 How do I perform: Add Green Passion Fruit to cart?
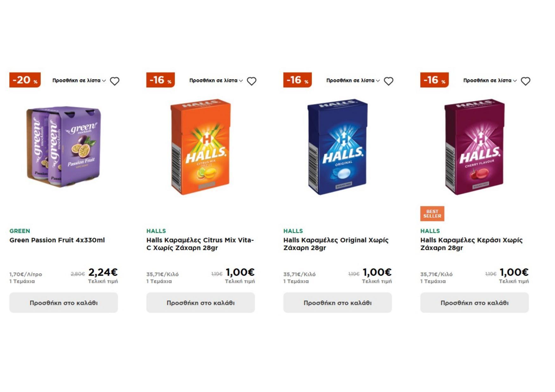pyautogui.click(x=64, y=303)
